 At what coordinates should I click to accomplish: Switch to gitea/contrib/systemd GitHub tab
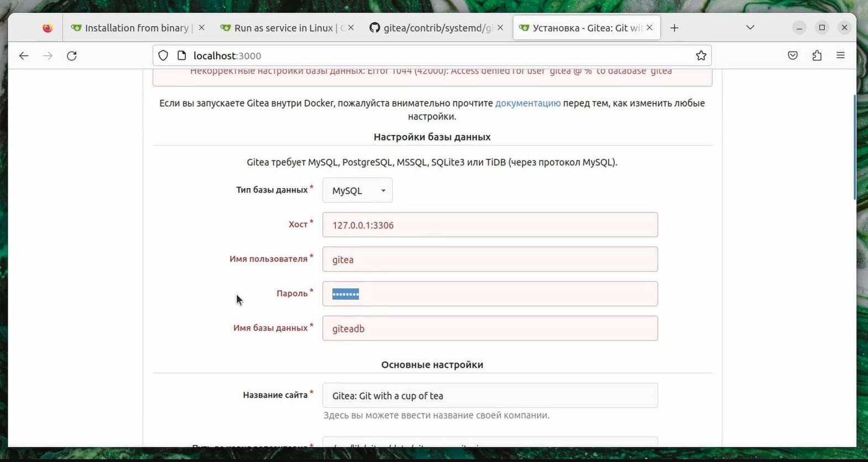coord(431,28)
